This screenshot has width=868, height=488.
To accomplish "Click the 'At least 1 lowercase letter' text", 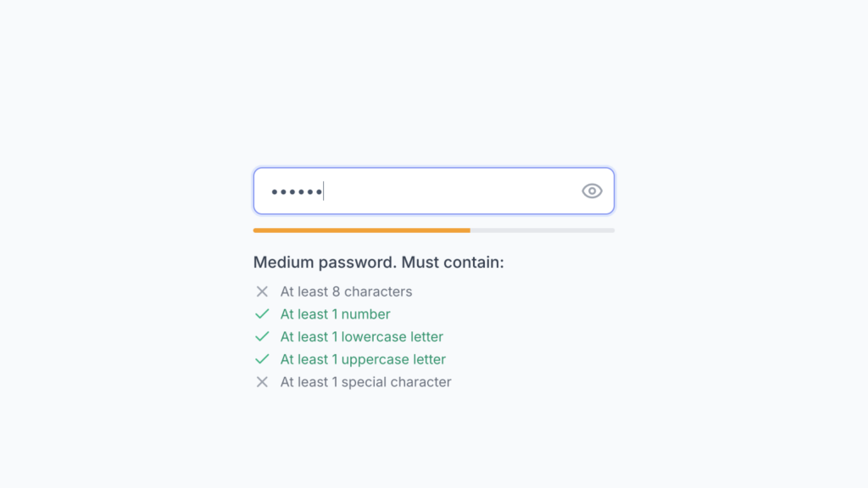I will (362, 336).
